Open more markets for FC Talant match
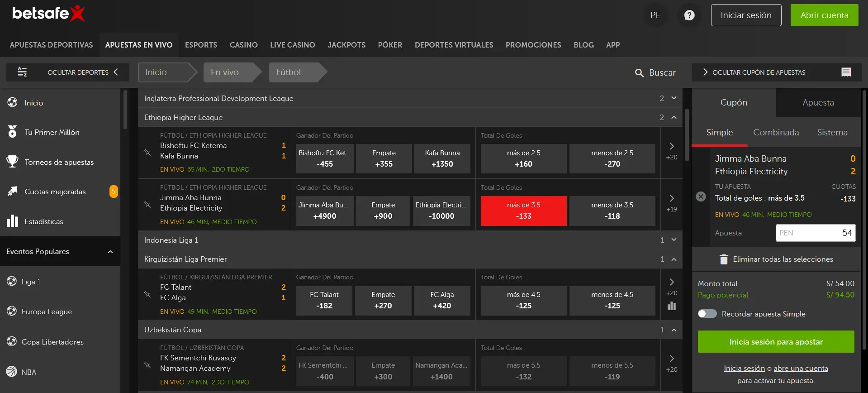 (672, 287)
